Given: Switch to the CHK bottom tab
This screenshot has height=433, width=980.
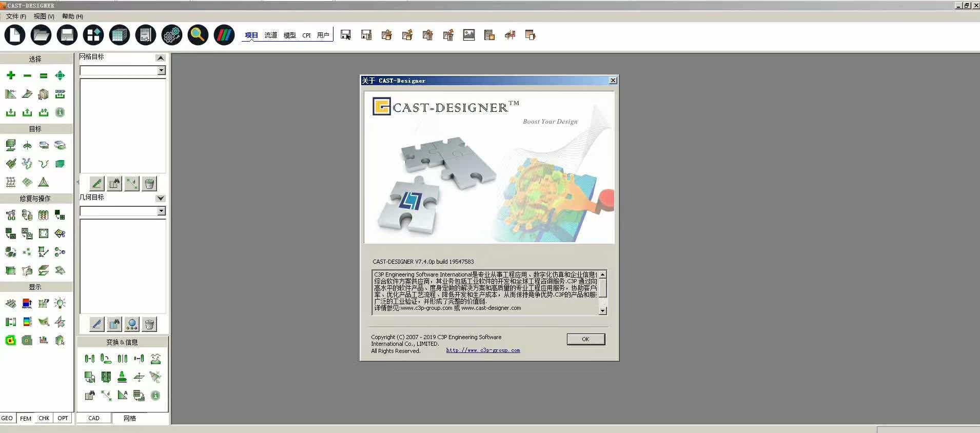Looking at the screenshot, I should [x=44, y=418].
